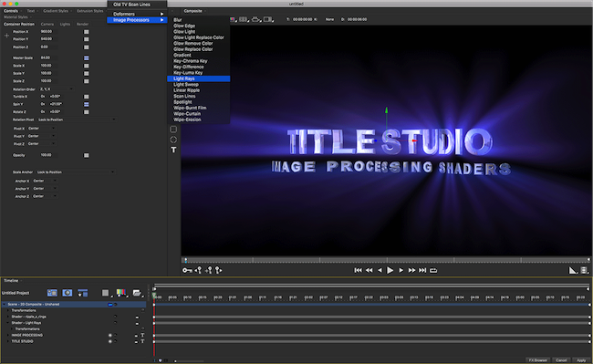The width and height of the screenshot is (593, 364).
Task: Select the Text tool in the viewer toolbar
Action: click(x=173, y=150)
